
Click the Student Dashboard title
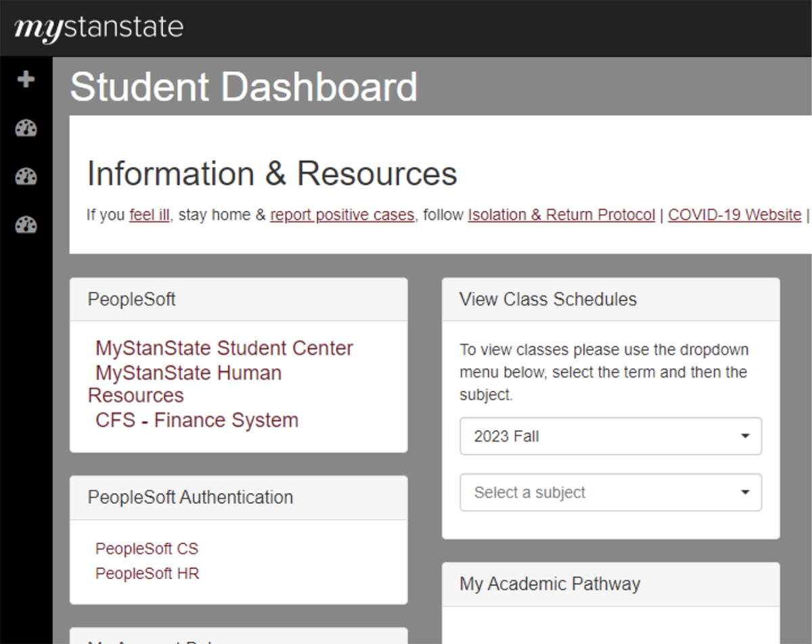pos(244,87)
